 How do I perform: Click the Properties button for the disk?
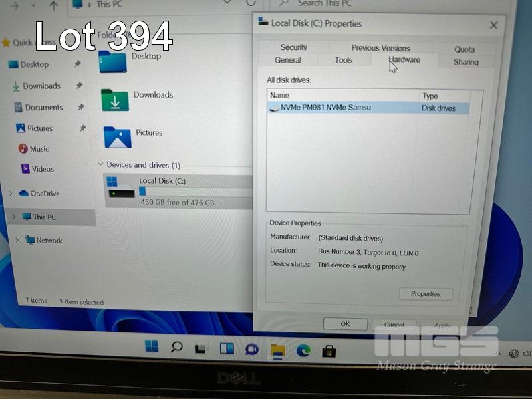point(426,294)
